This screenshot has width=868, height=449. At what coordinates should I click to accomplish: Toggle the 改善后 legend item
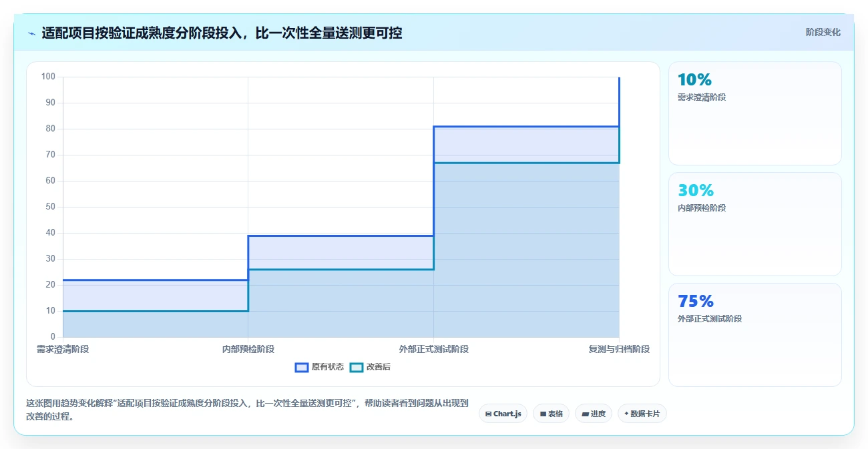point(371,367)
